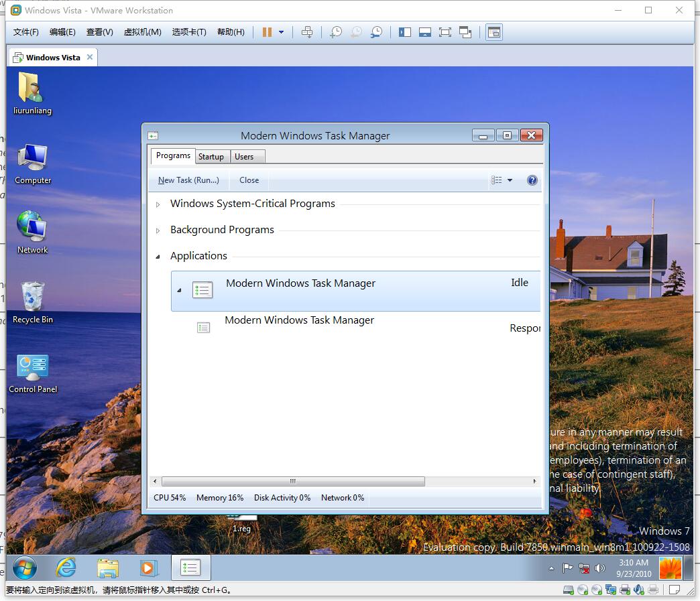Viewport: 700px width, 601px height.
Task: Open Windows Explorer from the taskbar
Action: click(107, 568)
